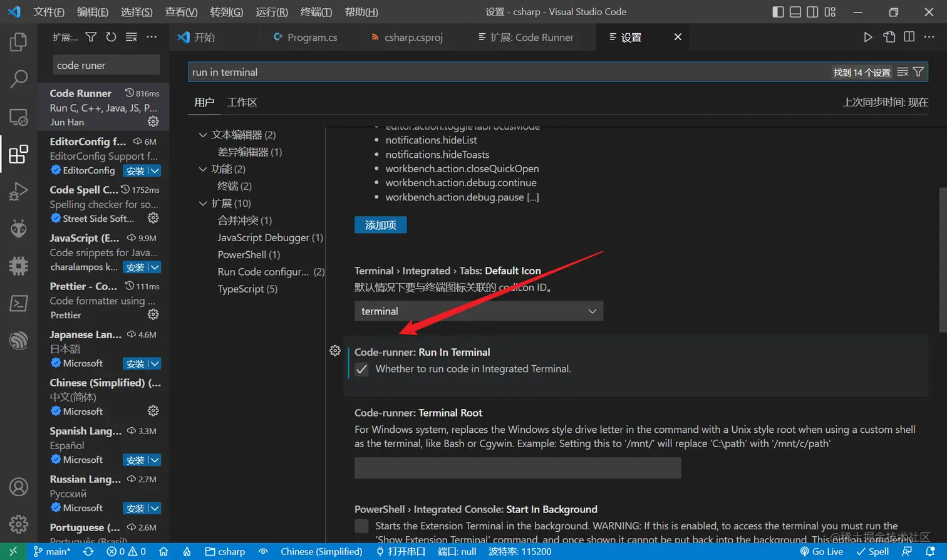Image resolution: width=947 pixels, height=560 pixels.
Task: Open the Search view in activity bar
Action: pos(18,79)
